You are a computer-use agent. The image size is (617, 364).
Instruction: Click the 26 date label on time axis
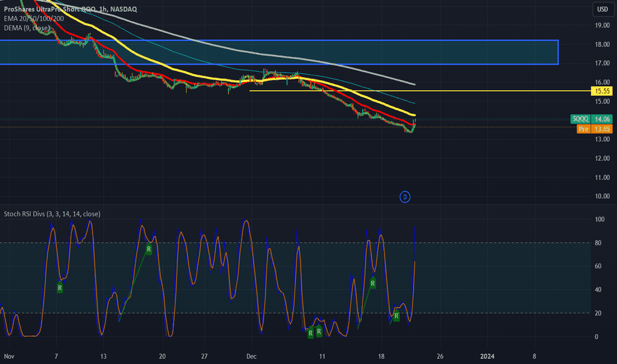(x=440, y=356)
